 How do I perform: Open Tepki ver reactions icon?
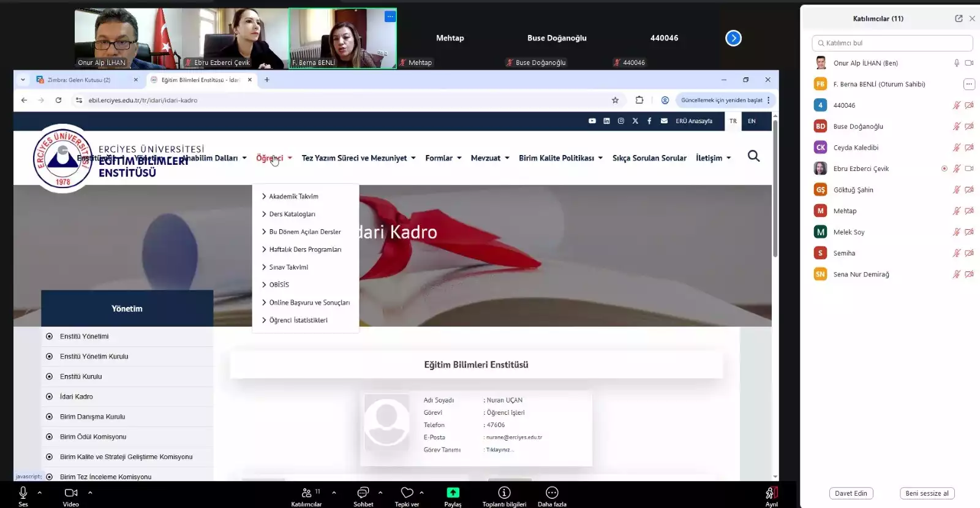[x=407, y=493]
